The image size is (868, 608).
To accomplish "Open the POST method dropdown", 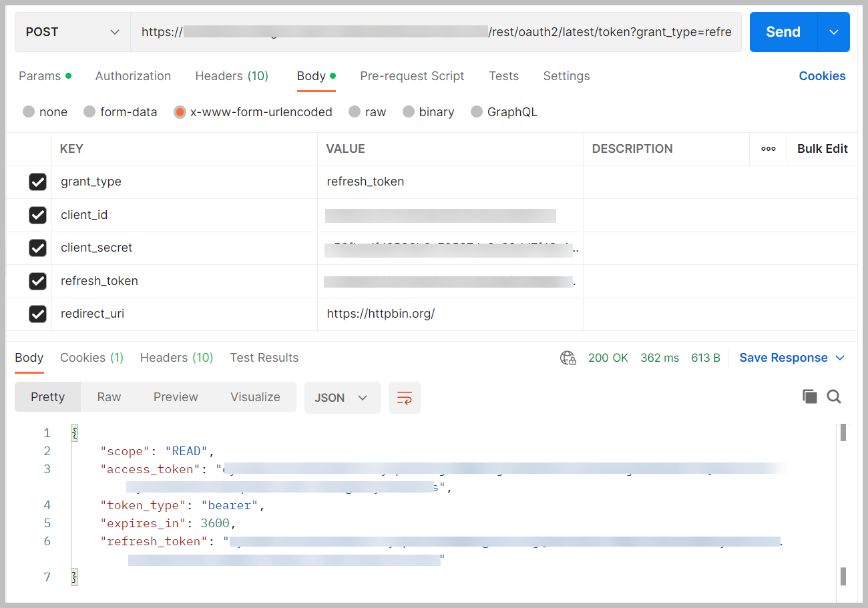I will [x=72, y=32].
